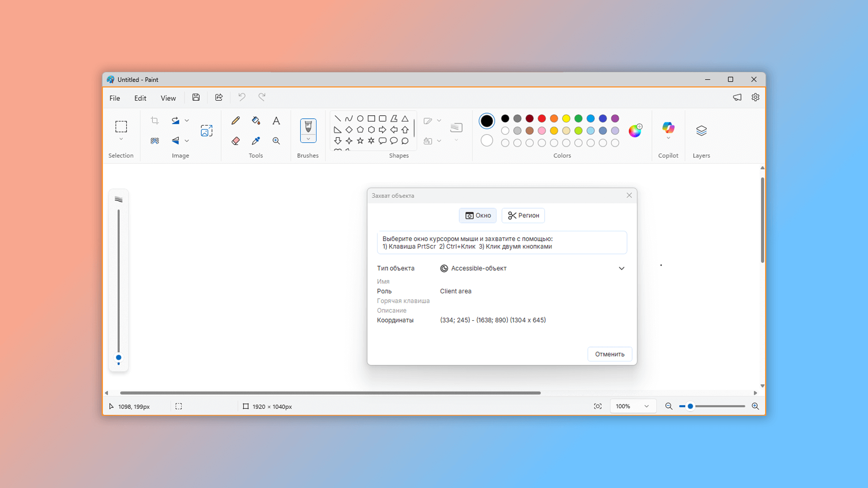This screenshot has width=868, height=488.
Task: Open the File menu
Action: click(115, 98)
